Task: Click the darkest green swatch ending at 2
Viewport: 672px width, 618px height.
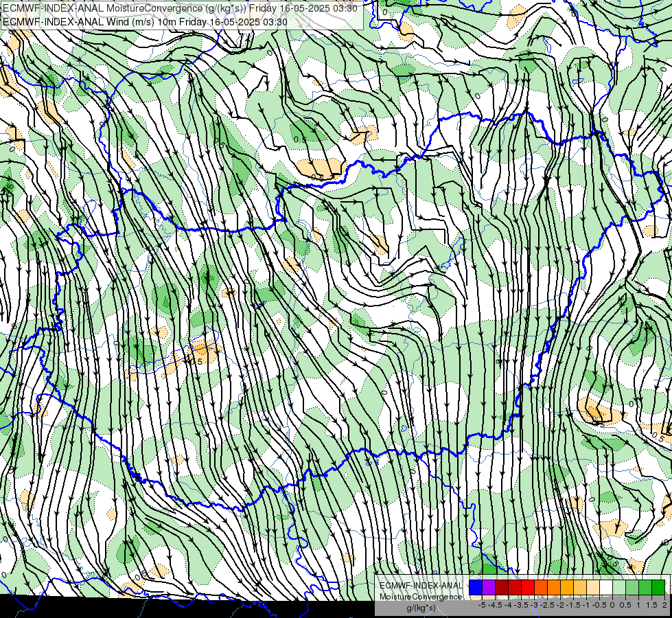Action: click(658, 587)
